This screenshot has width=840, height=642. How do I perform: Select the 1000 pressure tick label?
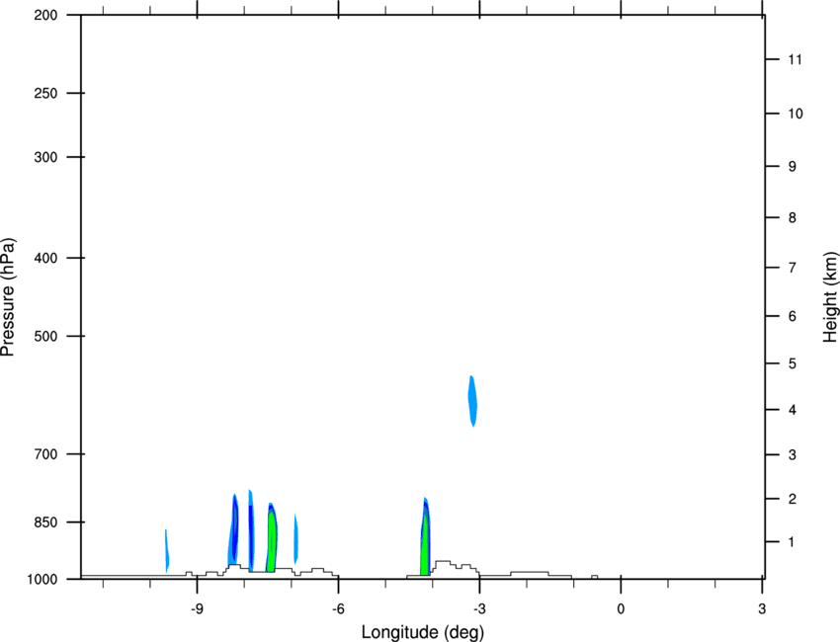pos(42,580)
